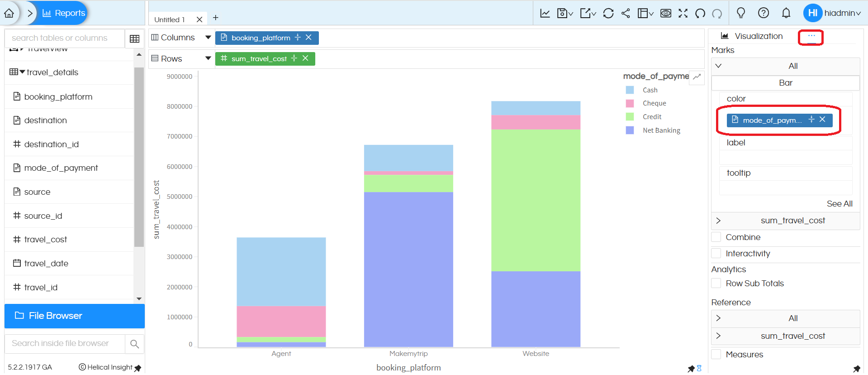Remove booking_platform pill from Columns
The height and width of the screenshot is (375, 868).
point(308,38)
